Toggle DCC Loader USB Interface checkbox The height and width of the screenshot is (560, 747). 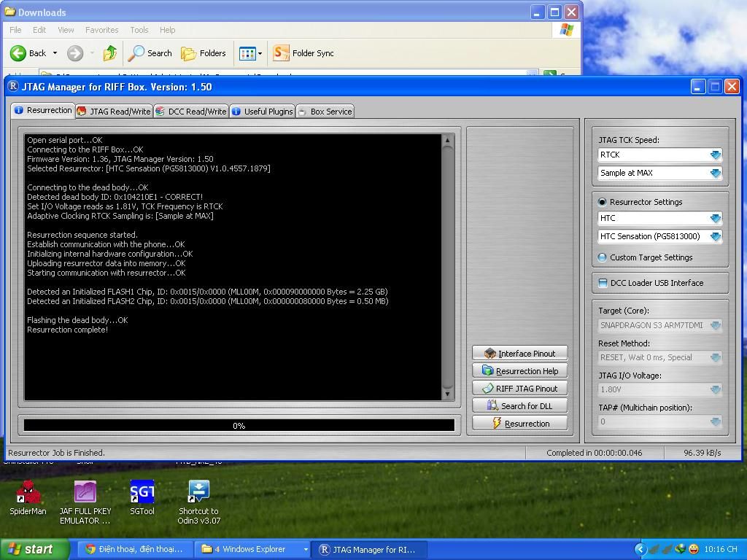click(x=603, y=283)
